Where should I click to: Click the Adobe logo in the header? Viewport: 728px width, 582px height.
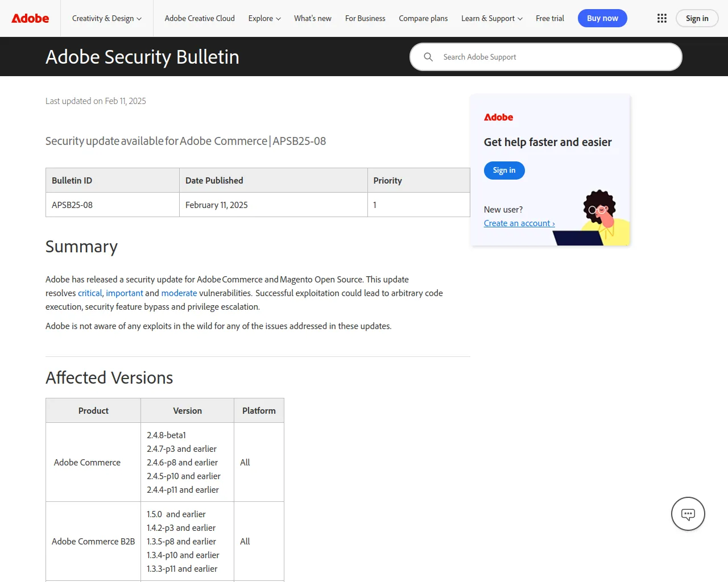pos(30,18)
